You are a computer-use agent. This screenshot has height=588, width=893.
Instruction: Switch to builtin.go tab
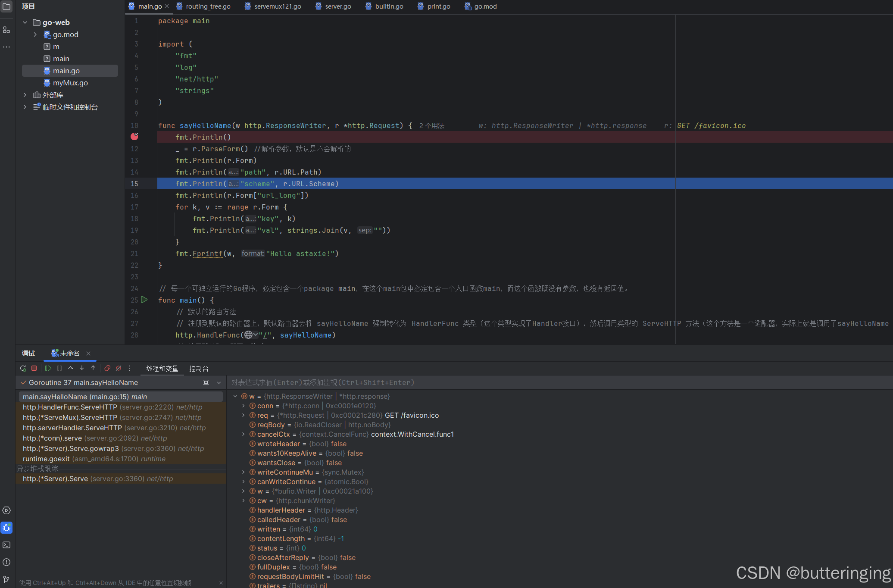(384, 6)
